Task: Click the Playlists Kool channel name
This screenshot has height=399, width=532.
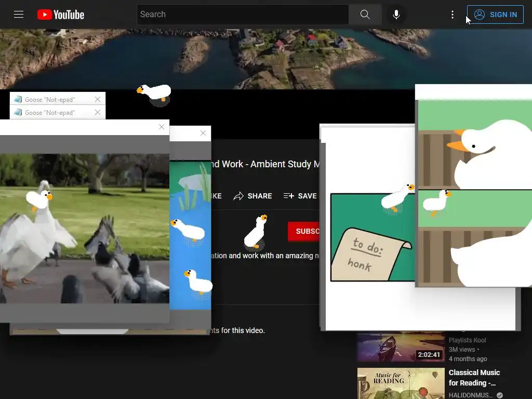Action: [x=467, y=340]
